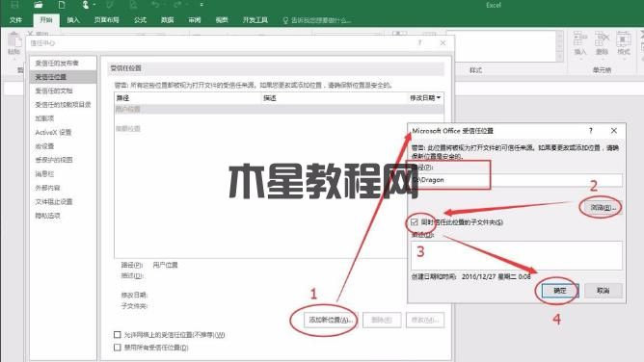
Task: Click the 确定 button in trusted location dialog
Action: point(560,290)
